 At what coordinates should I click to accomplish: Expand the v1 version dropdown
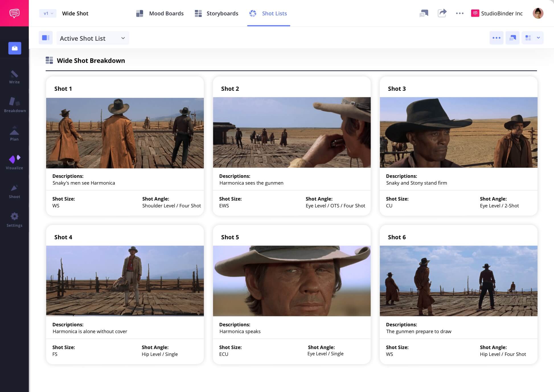click(48, 13)
